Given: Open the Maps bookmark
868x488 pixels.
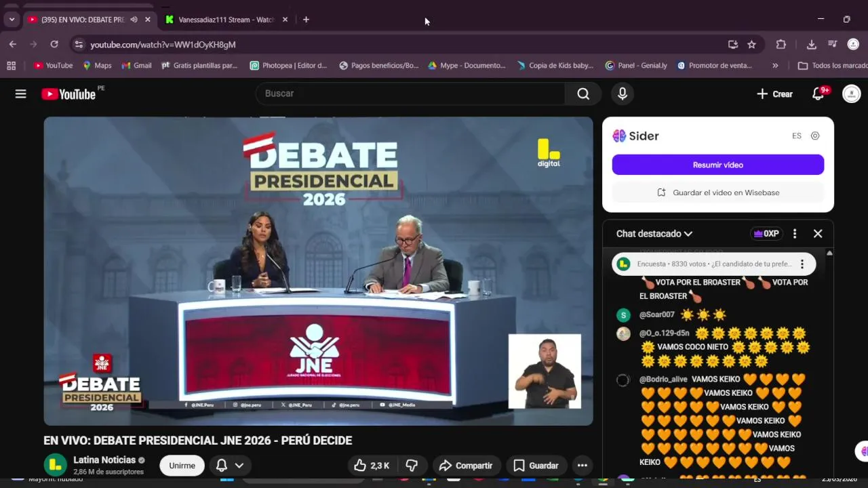Looking at the screenshot, I should click(97, 66).
